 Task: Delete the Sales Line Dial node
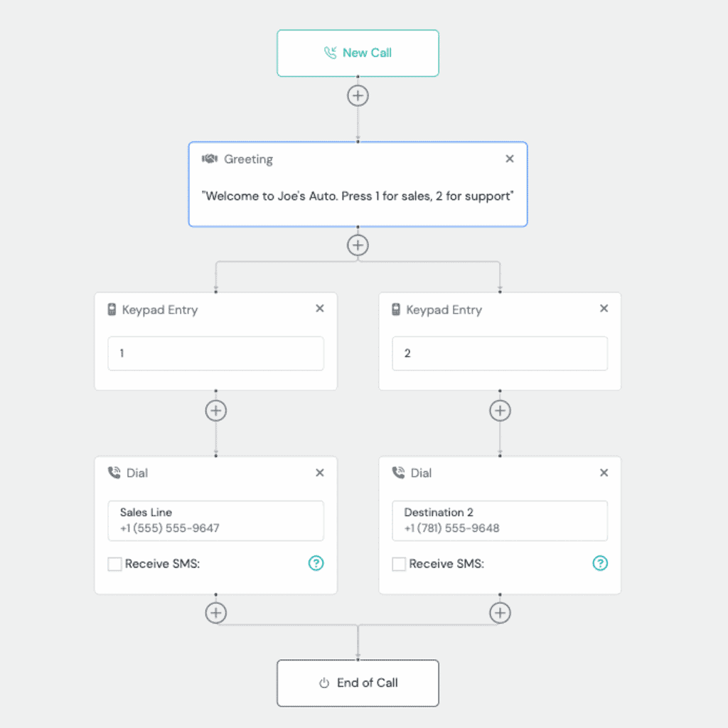(x=320, y=473)
